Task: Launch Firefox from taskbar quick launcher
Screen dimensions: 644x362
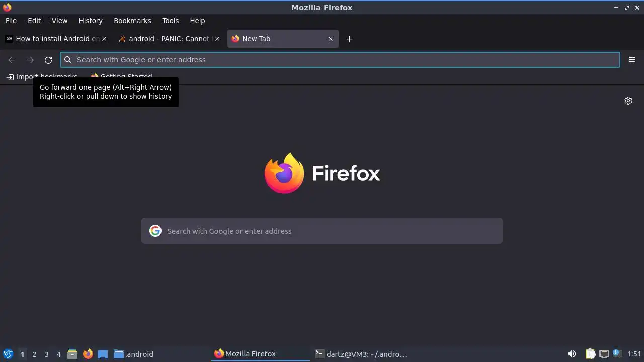Action: point(88,354)
